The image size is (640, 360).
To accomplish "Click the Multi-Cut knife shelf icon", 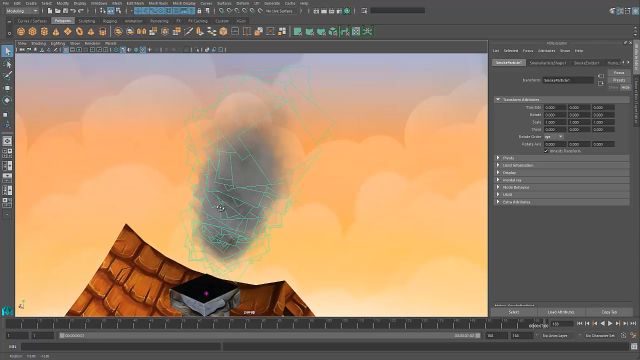I will click(x=188, y=31).
